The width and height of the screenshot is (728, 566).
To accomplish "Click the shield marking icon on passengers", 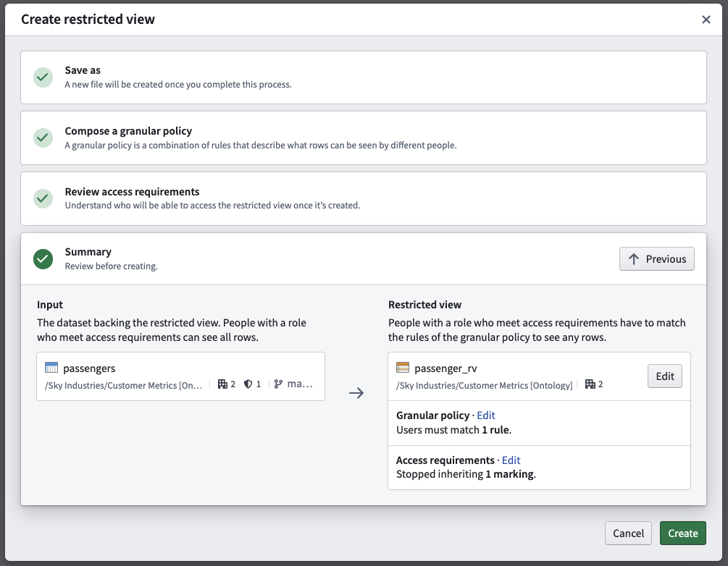I will pyautogui.click(x=248, y=384).
